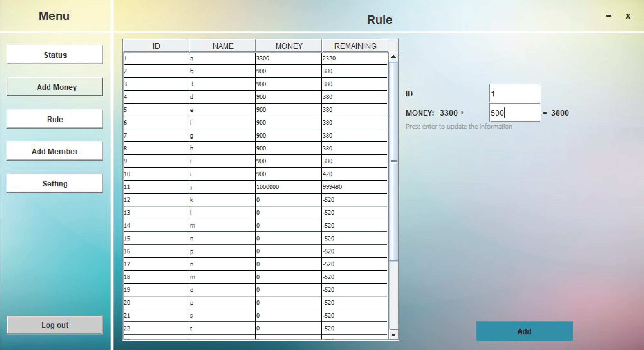Image resolution: width=644 pixels, height=350 pixels.
Task: Click the REMAINING column header
Action: (x=355, y=46)
